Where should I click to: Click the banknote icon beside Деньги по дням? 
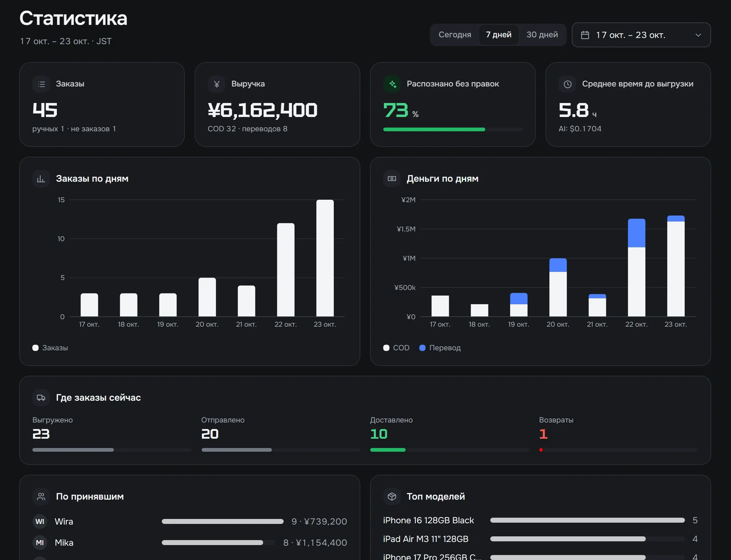[x=392, y=179]
